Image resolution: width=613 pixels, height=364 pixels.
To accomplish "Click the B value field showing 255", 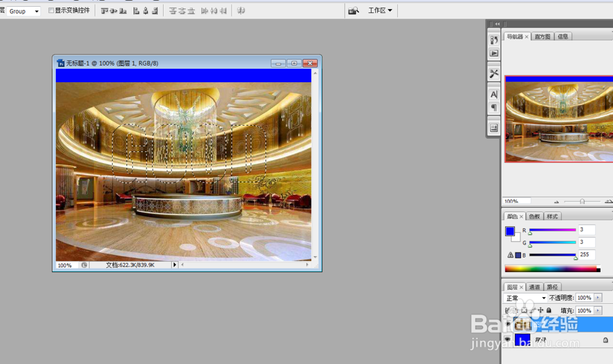I will click(x=587, y=254).
